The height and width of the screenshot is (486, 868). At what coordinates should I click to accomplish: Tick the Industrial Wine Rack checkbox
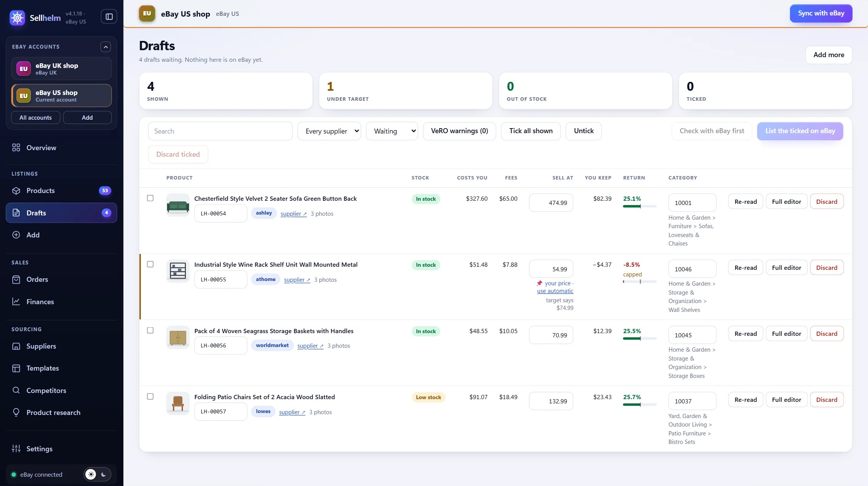(x=150, y=264)
